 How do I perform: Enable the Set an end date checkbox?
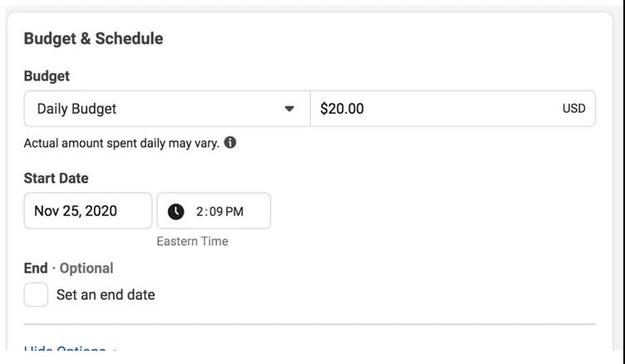pos(36,294)
